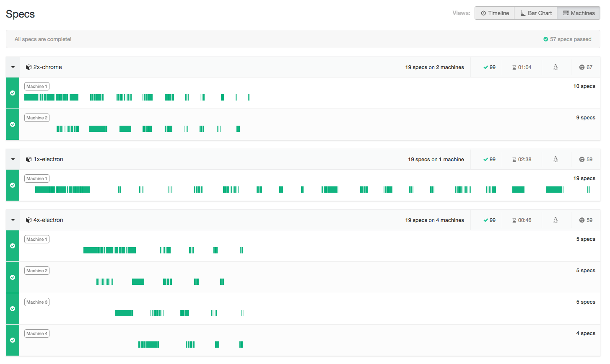Click the Machine 2 label under 2x-chrome
Image resolution: width=610 pixels, height=364 pixels.
(x=37, y=118)
